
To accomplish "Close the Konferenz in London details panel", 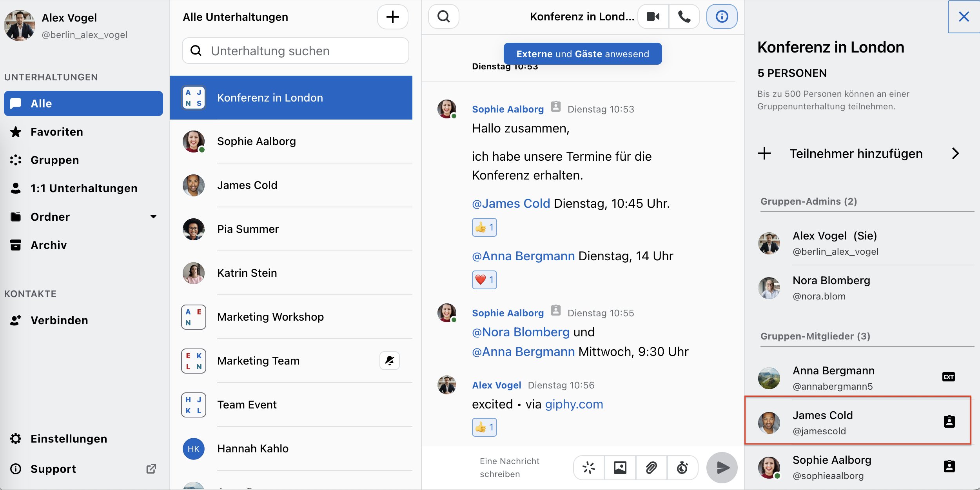I will coord(964,17).
